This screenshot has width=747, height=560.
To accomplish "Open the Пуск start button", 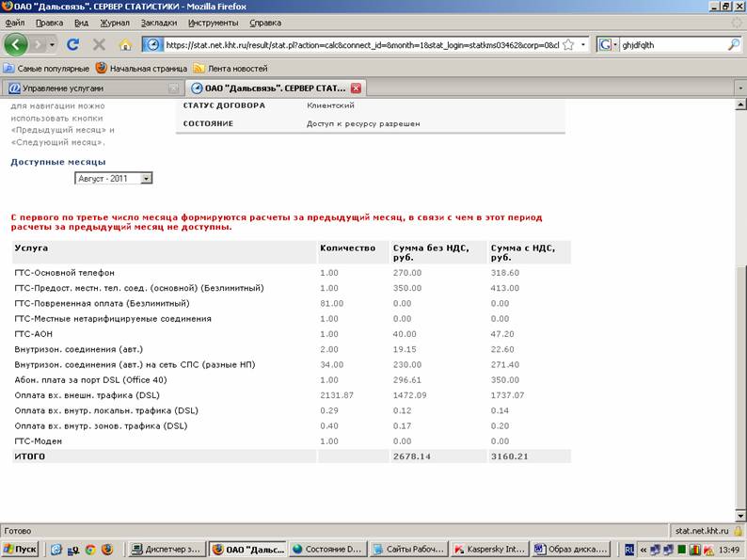I will [x=21, y=549].
